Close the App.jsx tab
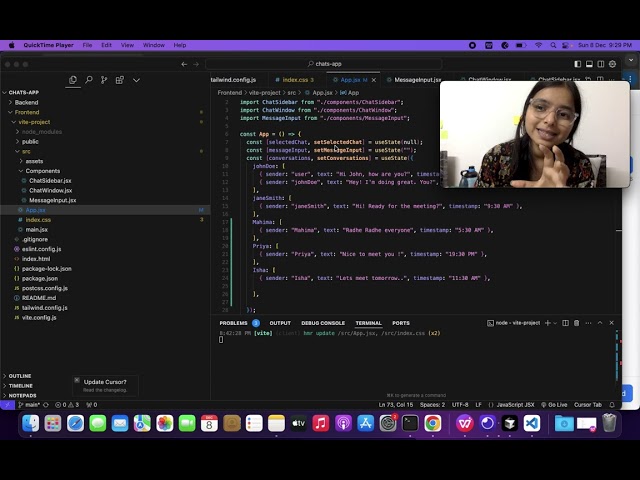640x480 pixels. click(x=374, y=80)
